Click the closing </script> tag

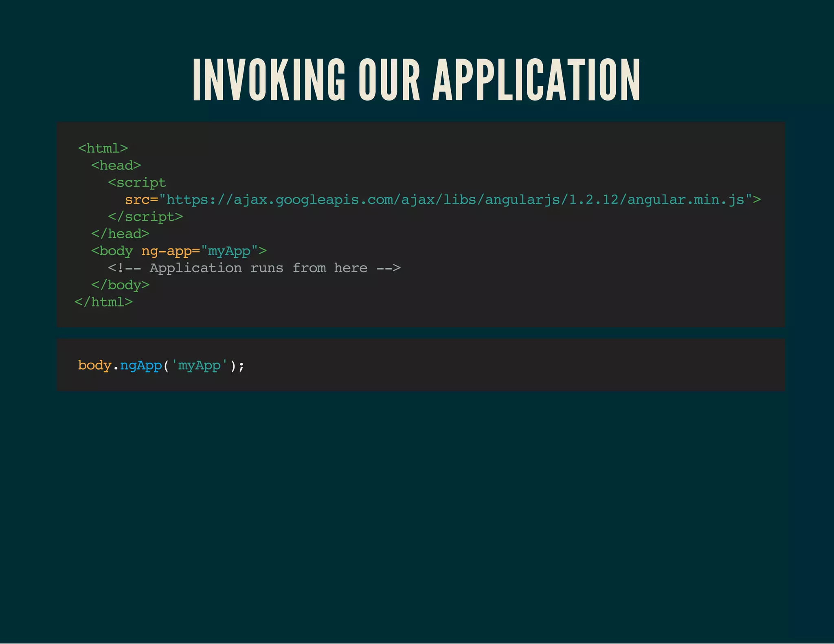[145, 217]
